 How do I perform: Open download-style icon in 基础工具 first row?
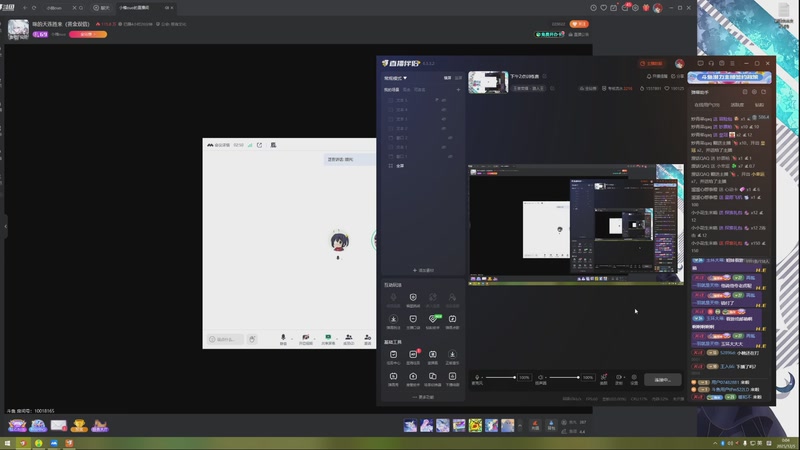point(452,357)
